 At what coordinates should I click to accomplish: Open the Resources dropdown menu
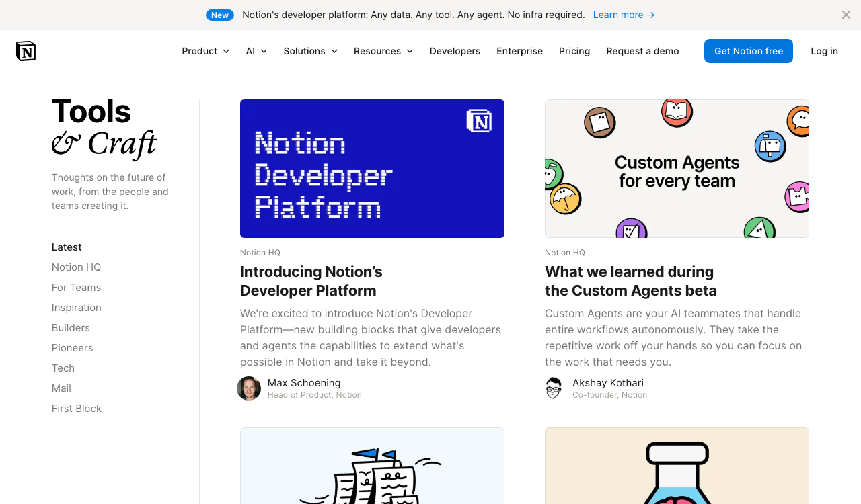tap(383, 51)
